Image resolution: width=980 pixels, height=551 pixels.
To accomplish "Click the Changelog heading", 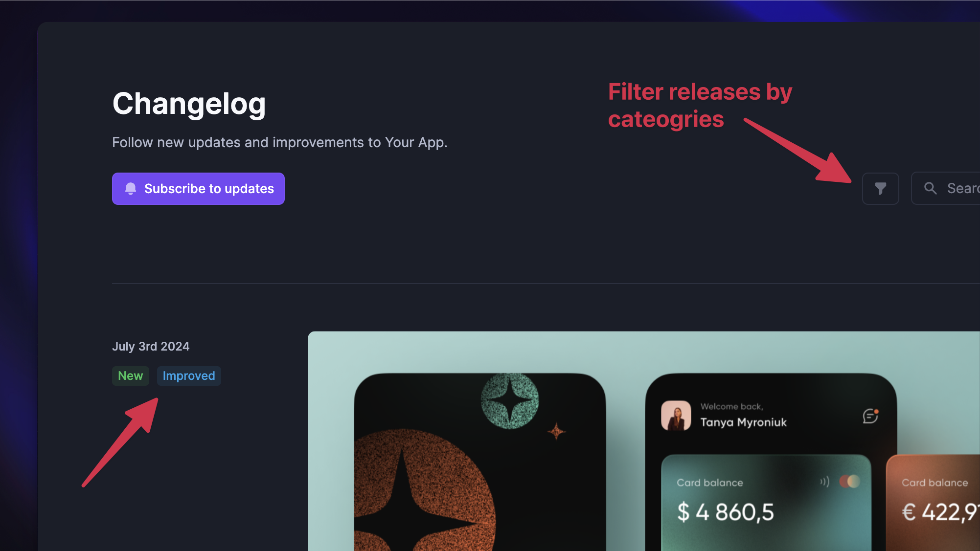I will [x=189, y=104].
